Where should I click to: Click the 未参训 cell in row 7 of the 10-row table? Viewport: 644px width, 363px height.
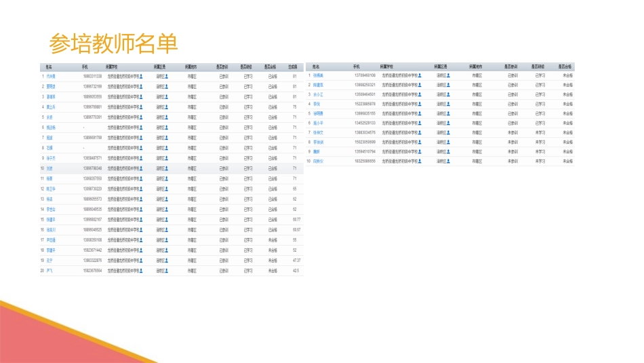[512, 133]
